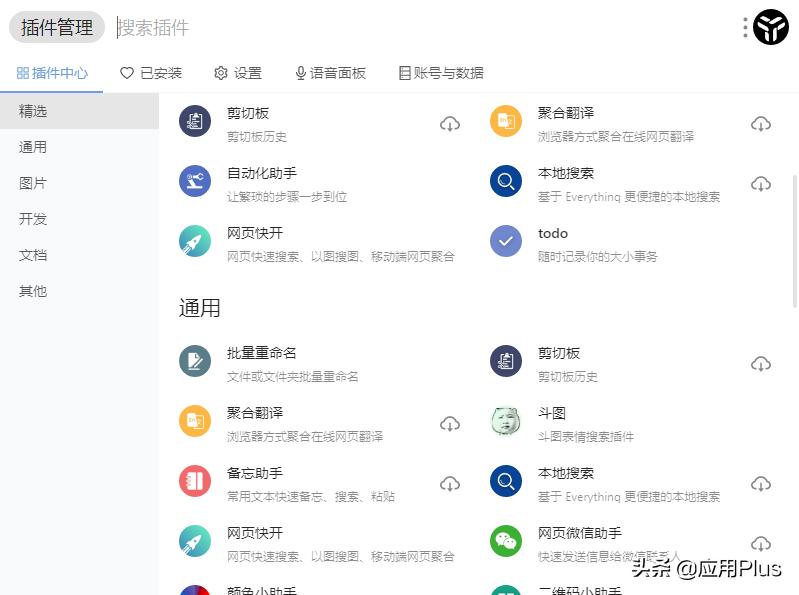Image resolution: width=799 pixels, height=595 pixels.
Task: Click the 插件管理 tag button
Action: tap(57, 27)
